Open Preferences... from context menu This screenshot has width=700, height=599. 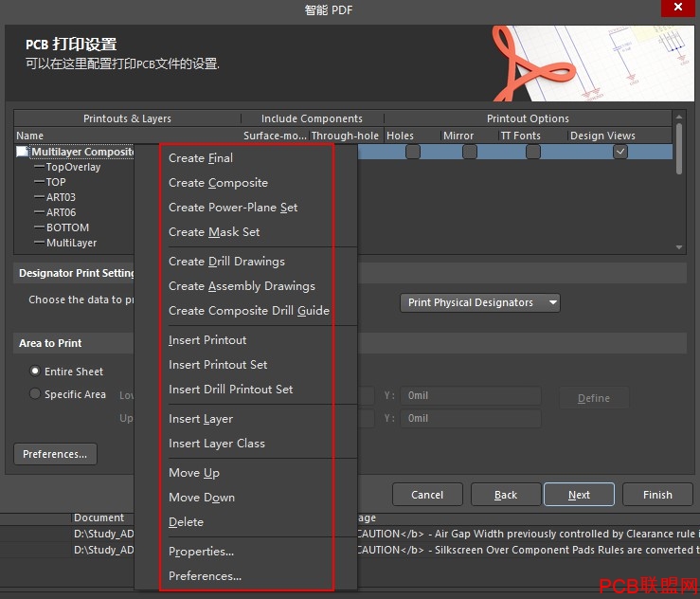point(205,575)
